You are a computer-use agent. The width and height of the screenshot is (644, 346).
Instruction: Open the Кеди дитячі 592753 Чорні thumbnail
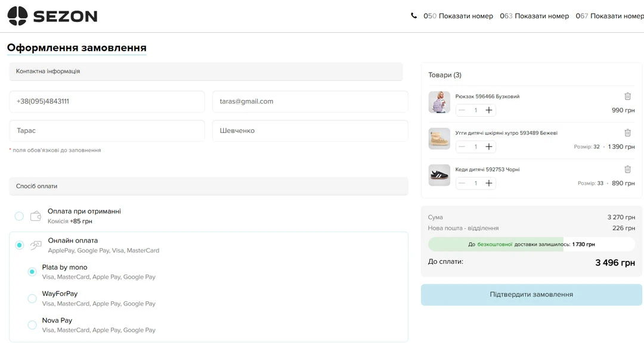pos(439,175)
